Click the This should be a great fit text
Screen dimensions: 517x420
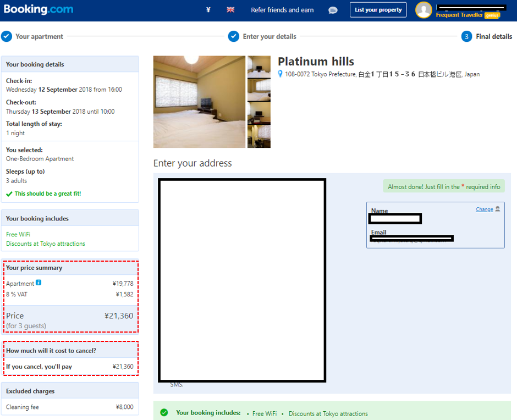coord(48,194)
